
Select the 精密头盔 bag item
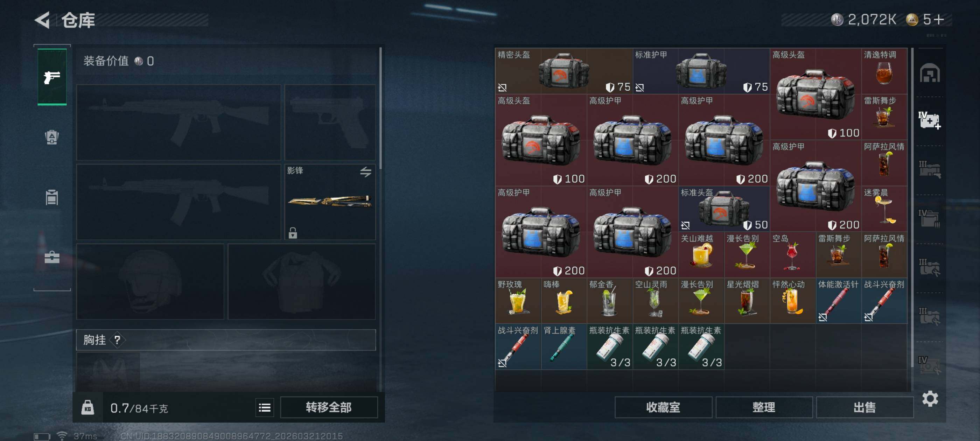563,71
